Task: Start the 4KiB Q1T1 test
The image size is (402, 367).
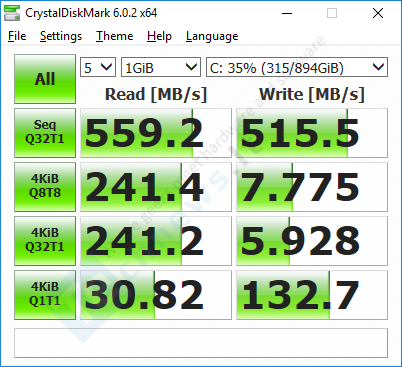Action: pos(45,295)
